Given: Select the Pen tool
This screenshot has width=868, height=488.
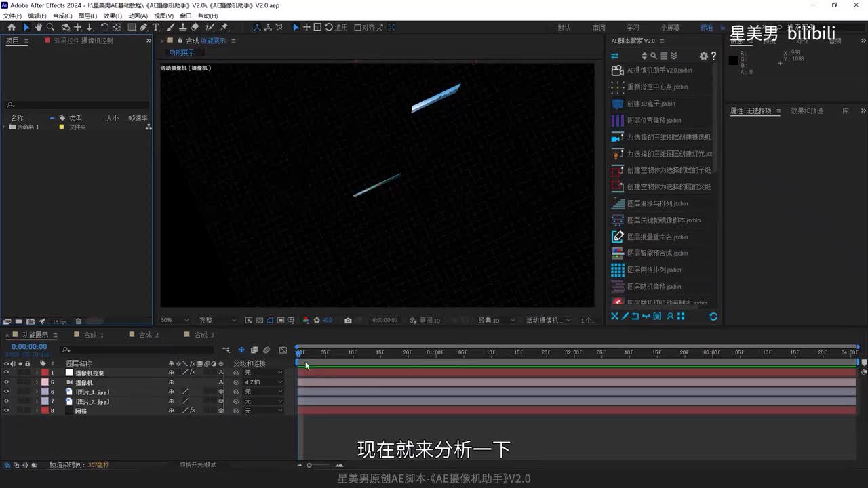Looking at the screenshot, I should point(144,27).
